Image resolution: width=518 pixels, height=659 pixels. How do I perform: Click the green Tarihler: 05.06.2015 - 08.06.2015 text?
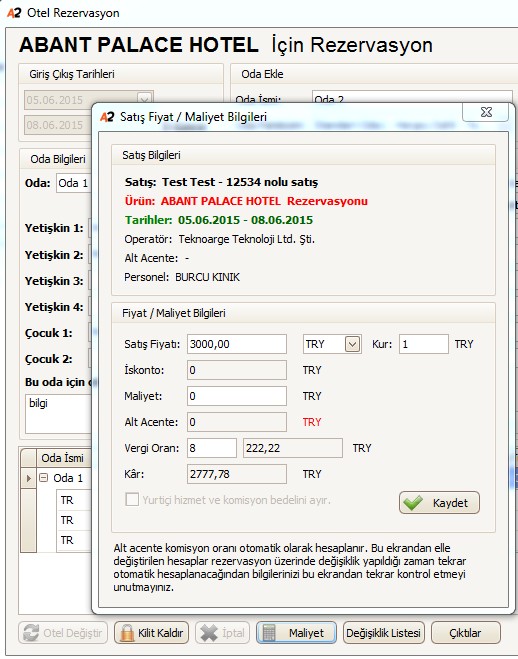219,220
